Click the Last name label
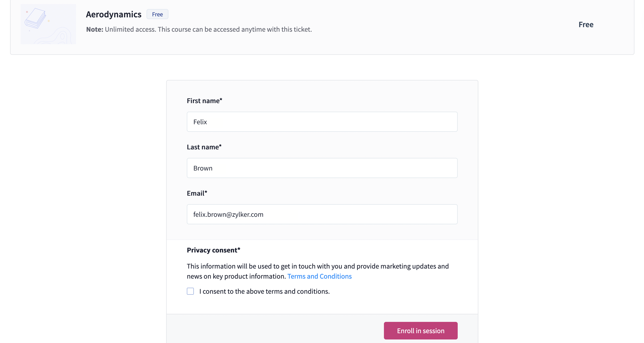Viewport: 644px width, 343px height. (204, 147)
